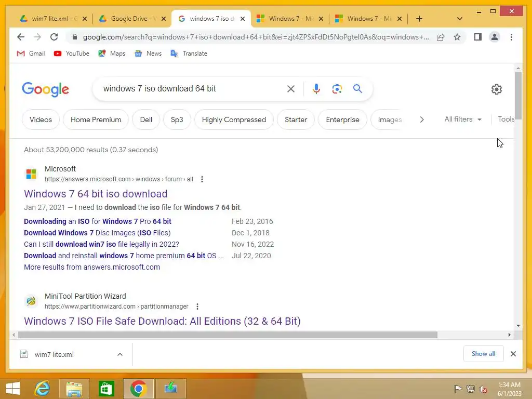Viewport: 532px width, 399px height.
Task: Launch Internet Explorer from taskbar
Action: pos(43,389)
